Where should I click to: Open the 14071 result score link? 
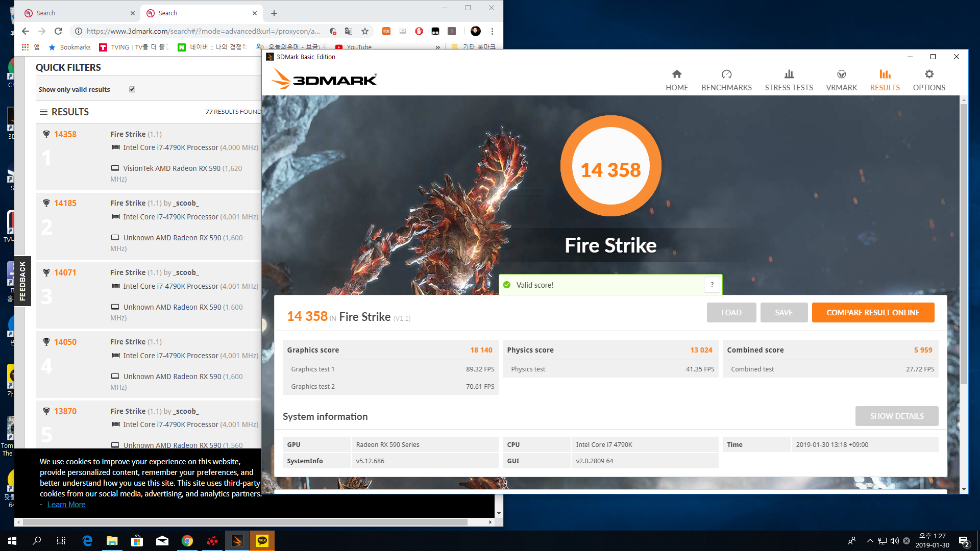65,272
